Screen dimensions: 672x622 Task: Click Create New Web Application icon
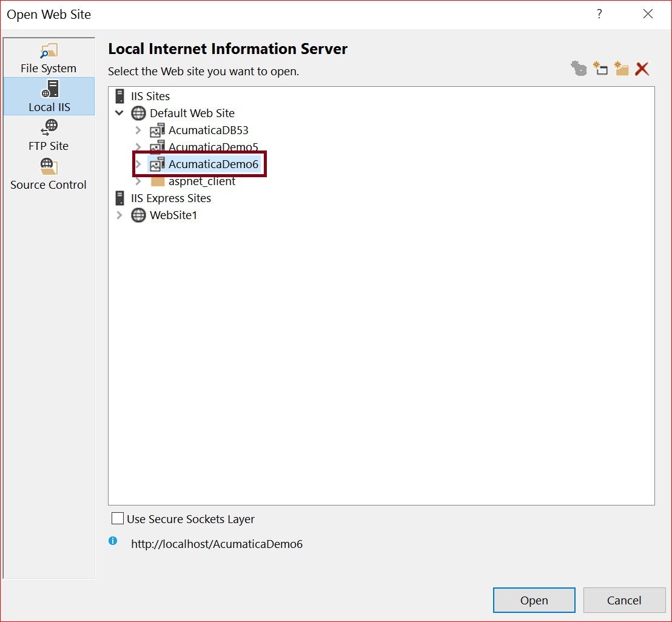tap(600, 69)
